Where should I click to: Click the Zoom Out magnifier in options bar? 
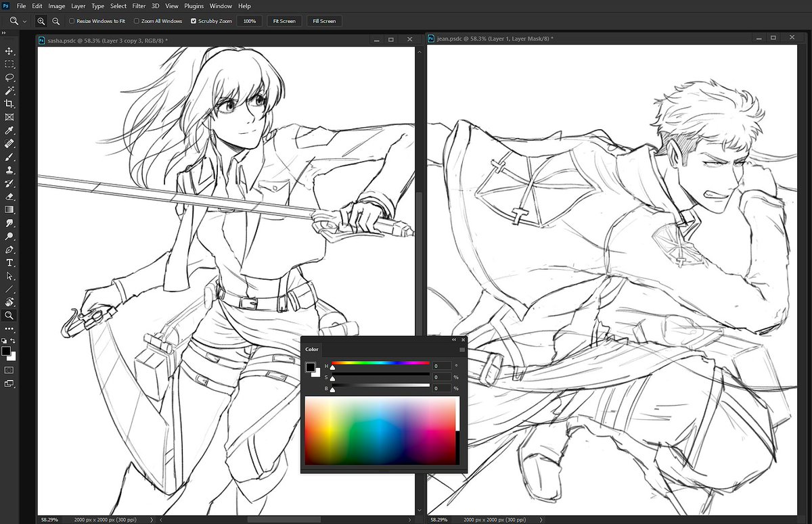click(55, 22)
